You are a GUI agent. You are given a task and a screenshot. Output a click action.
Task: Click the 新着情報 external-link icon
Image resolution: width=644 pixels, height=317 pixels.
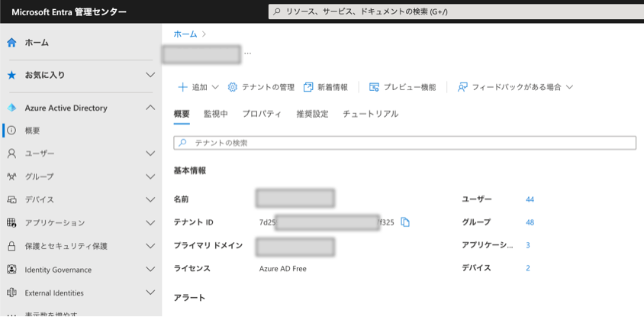pos(308,87)
